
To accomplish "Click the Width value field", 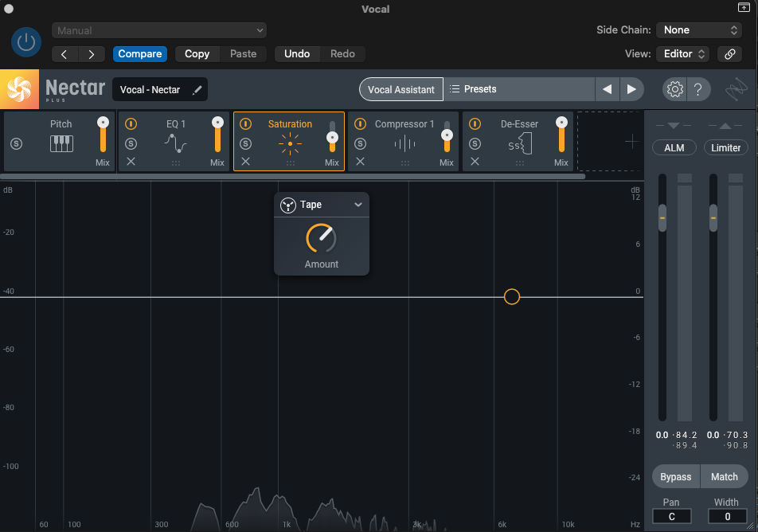I will 727,517.
